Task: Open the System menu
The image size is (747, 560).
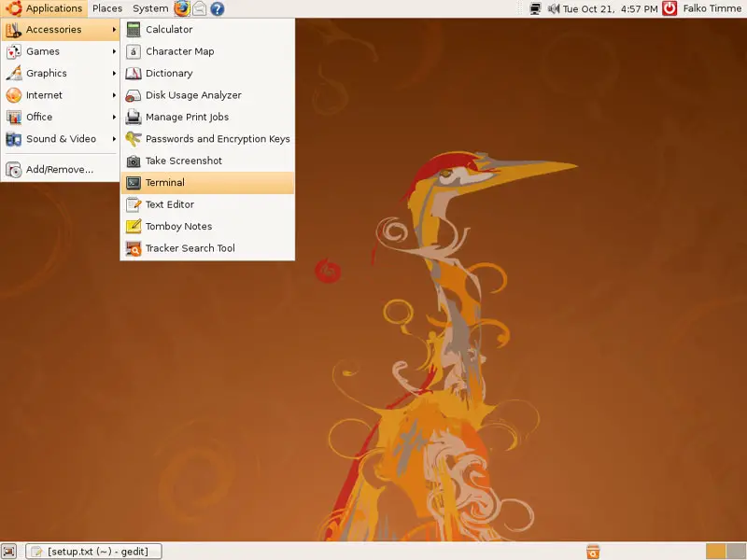Action: click(x=150, y=8)
